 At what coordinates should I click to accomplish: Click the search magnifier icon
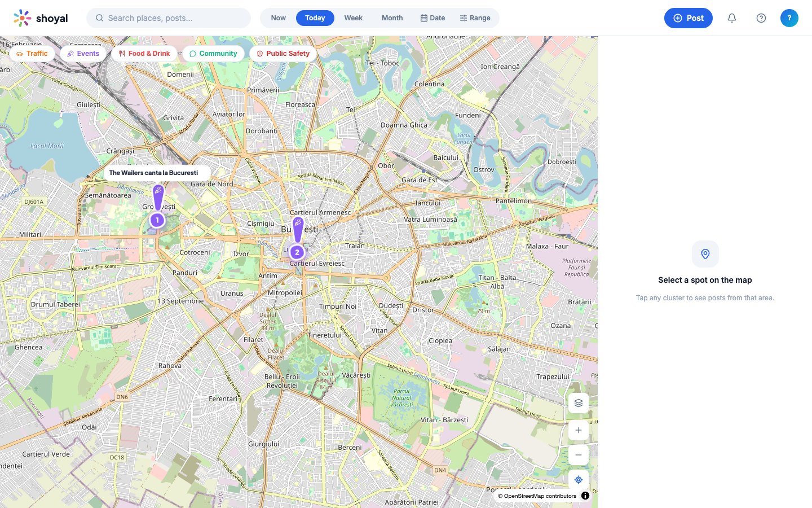pos(99,18)
